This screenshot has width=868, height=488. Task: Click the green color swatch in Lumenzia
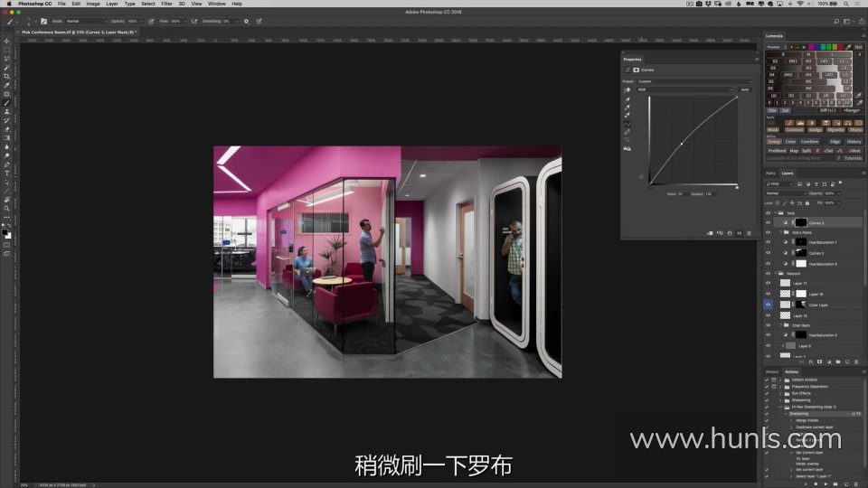[829, 47]
